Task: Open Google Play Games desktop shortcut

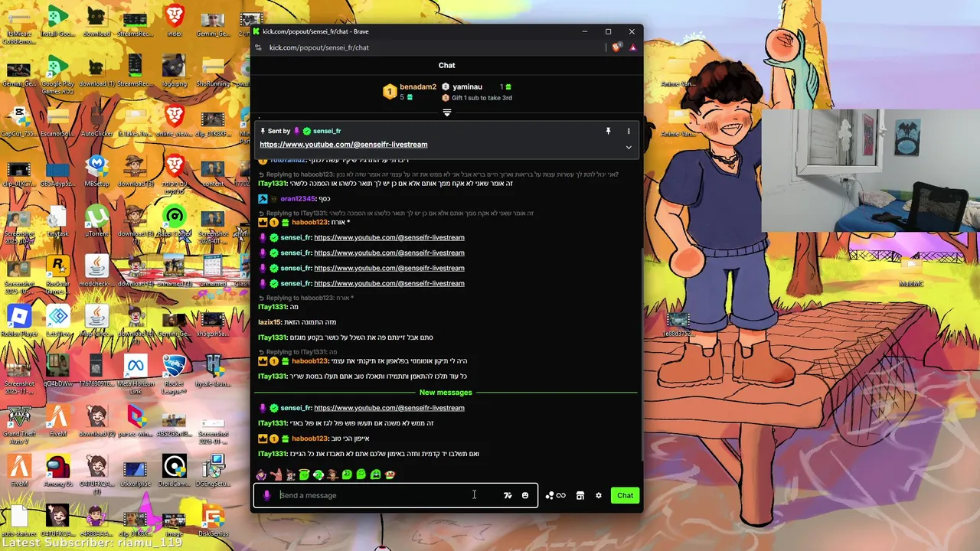Action: tap(58, 76)
